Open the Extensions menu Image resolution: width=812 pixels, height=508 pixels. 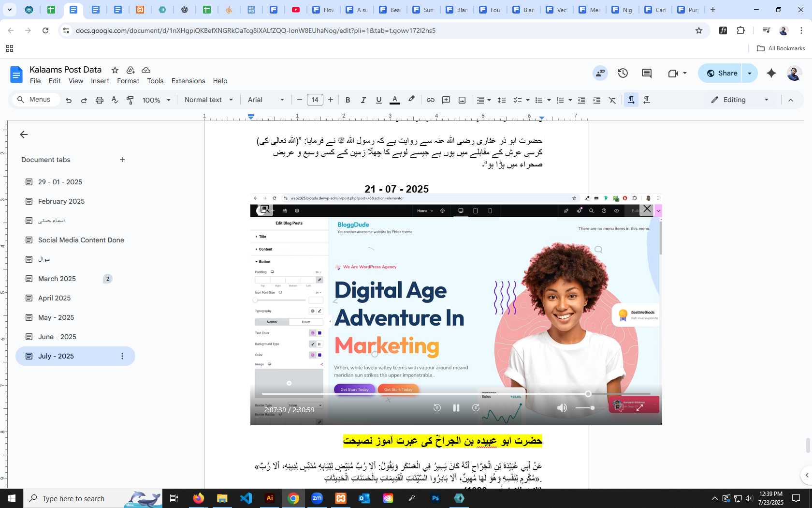[x=188, y=81]
